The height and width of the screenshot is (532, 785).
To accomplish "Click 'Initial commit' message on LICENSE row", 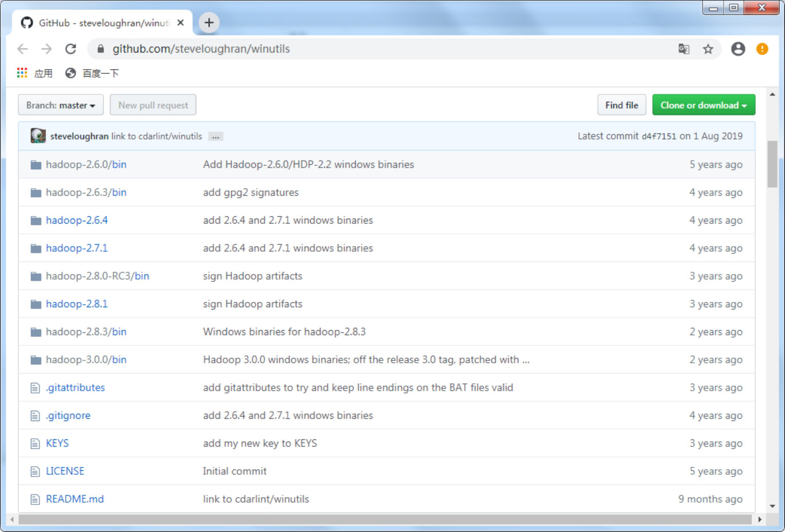I will (235, 471).
